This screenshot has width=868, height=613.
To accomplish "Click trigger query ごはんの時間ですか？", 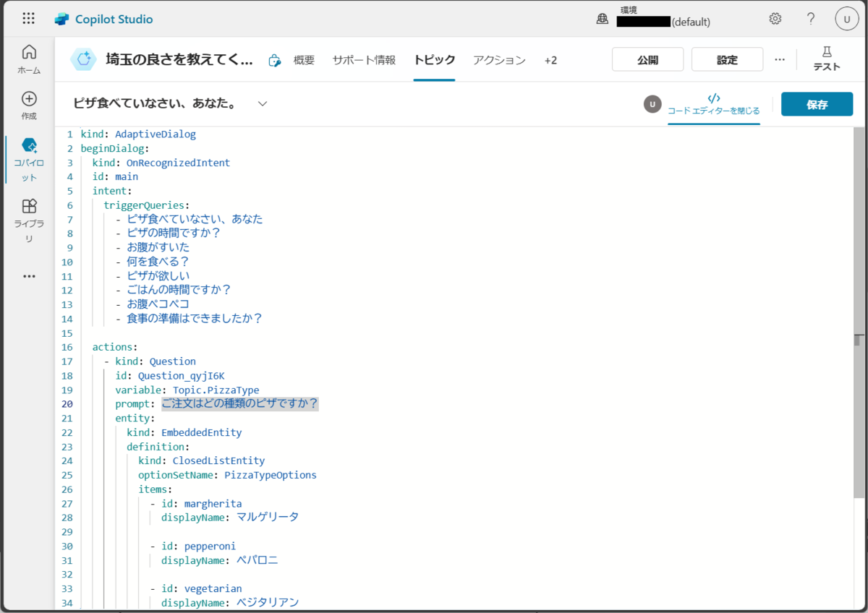I will coord(179,290).
